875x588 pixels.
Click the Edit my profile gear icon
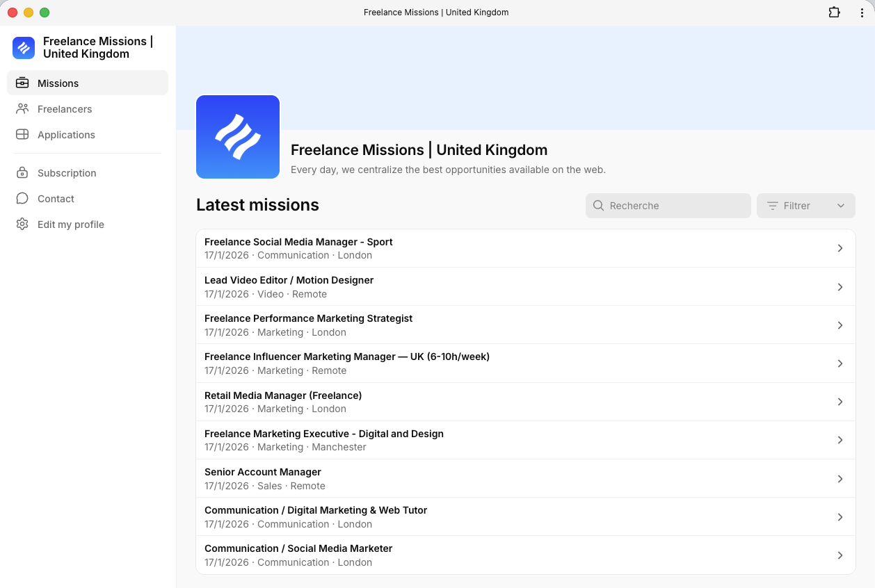[x=22, y=224]
